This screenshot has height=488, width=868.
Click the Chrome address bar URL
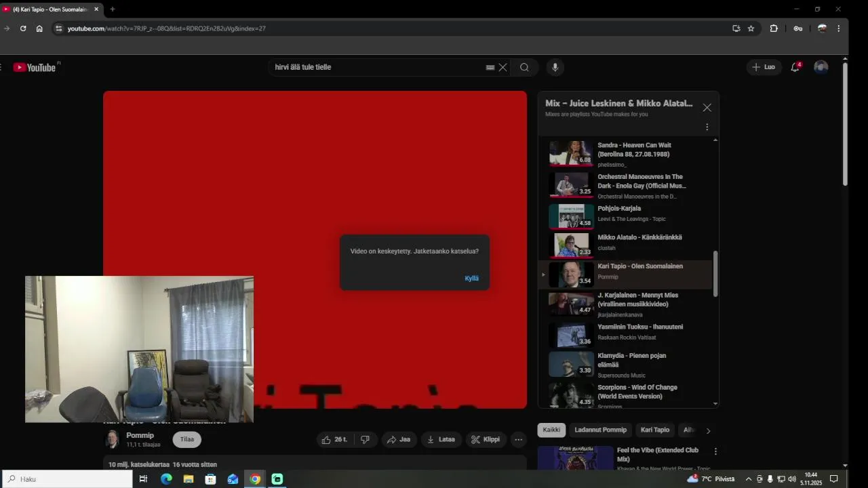point(167,28)
